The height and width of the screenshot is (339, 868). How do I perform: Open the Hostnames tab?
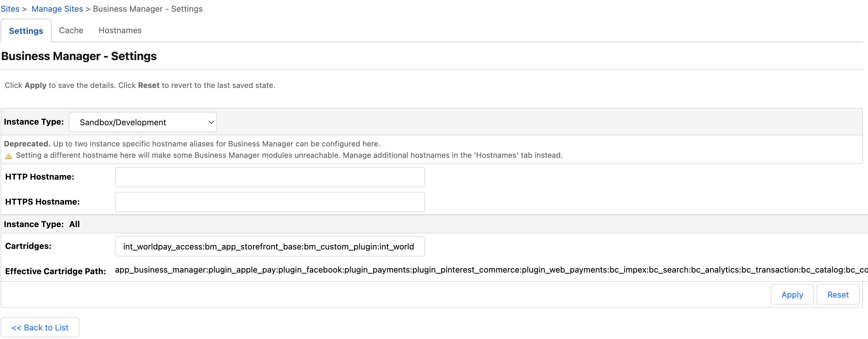point(119,30)
